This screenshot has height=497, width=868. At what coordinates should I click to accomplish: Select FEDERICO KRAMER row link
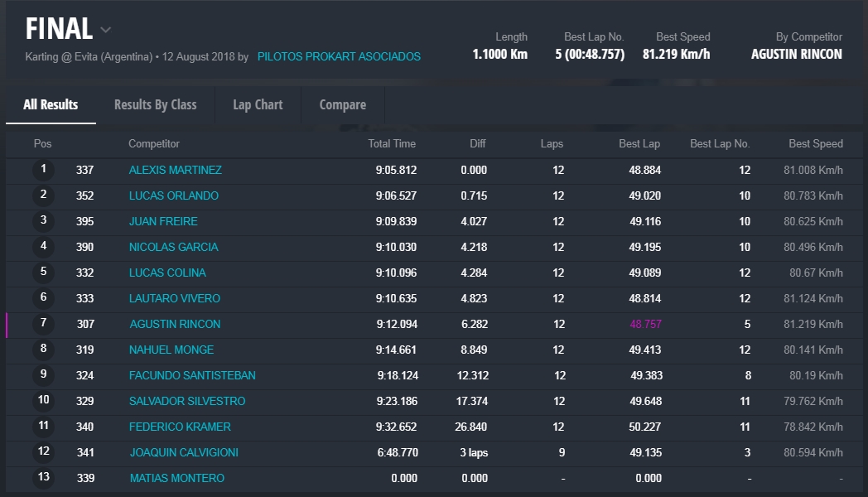tap(180, 427)
